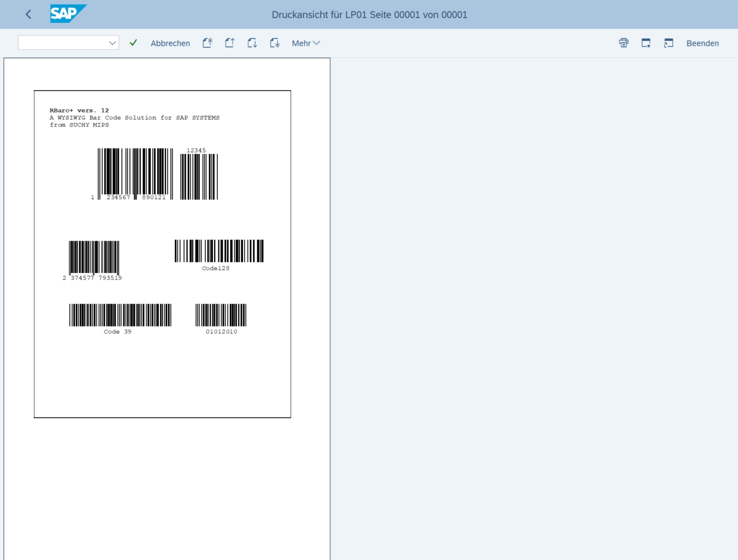This screenshot has height=560, width=738.
Task: Click the generate shortcut icon
Action: click(668, 43)
